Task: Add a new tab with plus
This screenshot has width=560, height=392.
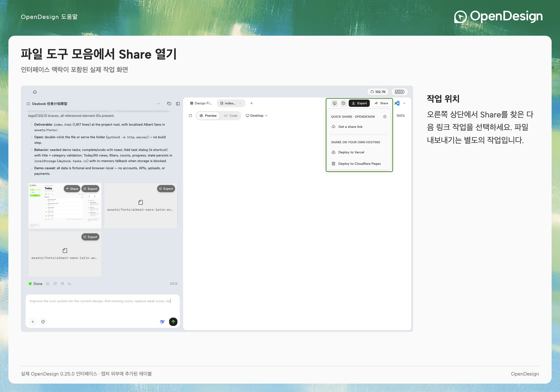Action: point(251,103)
